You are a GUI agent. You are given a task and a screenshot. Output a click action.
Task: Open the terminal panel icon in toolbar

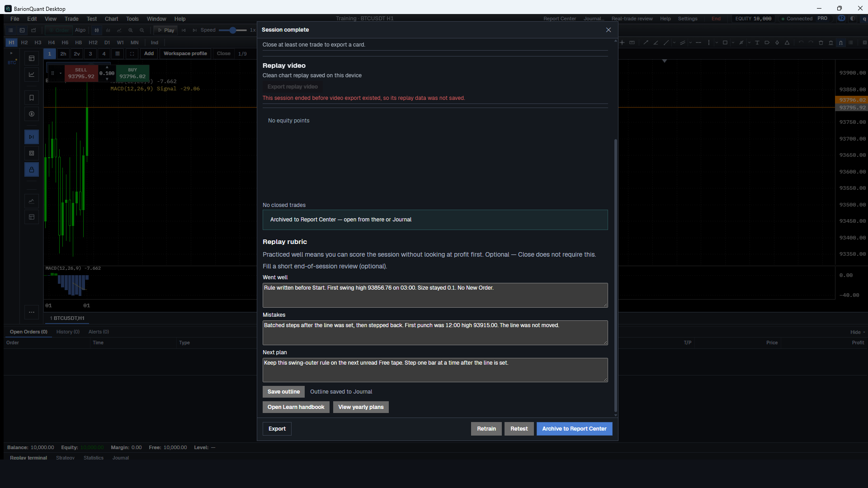tap(22, 30)
